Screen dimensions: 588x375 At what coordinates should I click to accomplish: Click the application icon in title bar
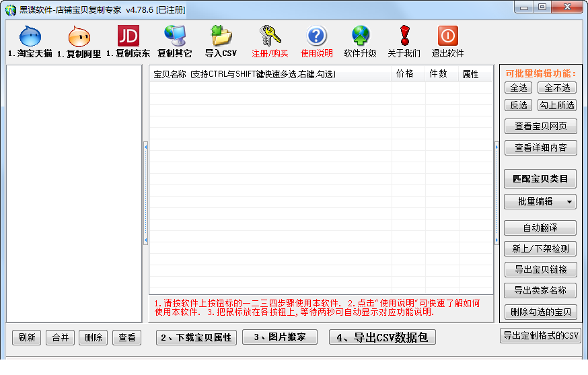click(x=11, y=9)
